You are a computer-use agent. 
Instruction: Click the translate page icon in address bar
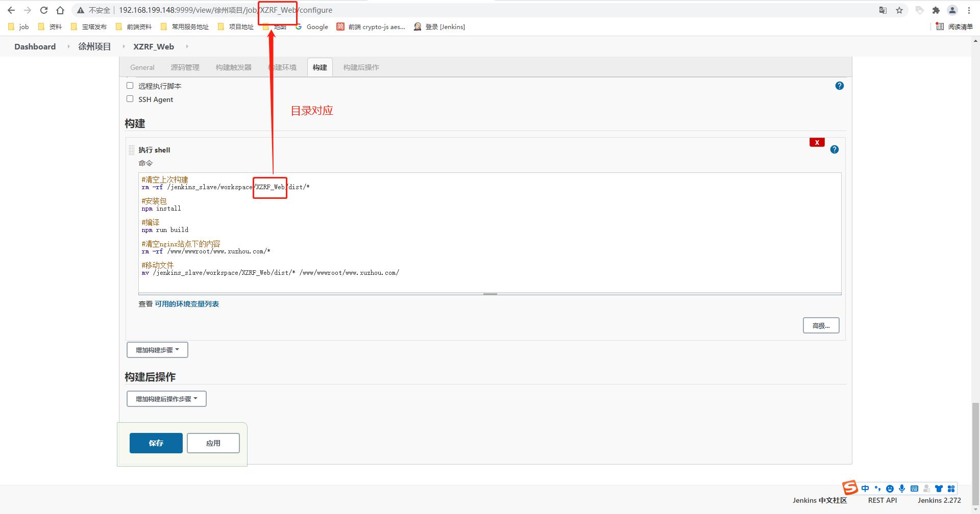883,10
